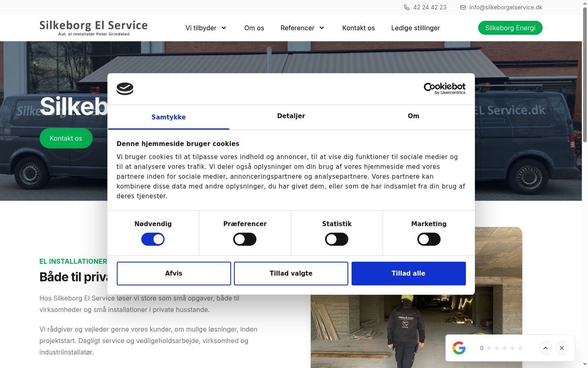Screen dimensions: 588x368
Task: Open the Vi tilbyder menu label
Action: tap(201, 28)
